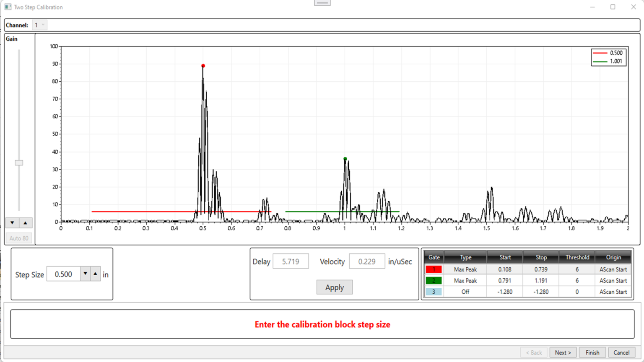Select the red Gate 1 color cell
This screenshot has width=644, height=362.
coord(434,269)
